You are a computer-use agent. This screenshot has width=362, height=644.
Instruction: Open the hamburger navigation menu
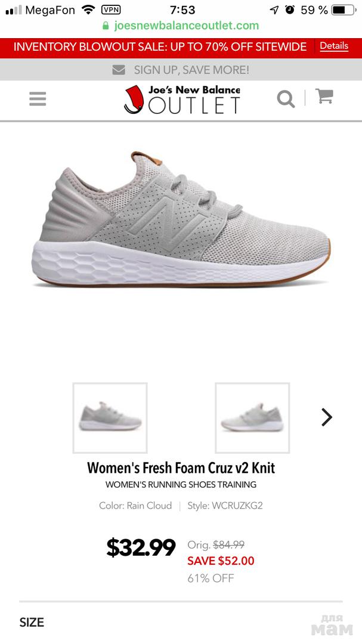point(38,99)
